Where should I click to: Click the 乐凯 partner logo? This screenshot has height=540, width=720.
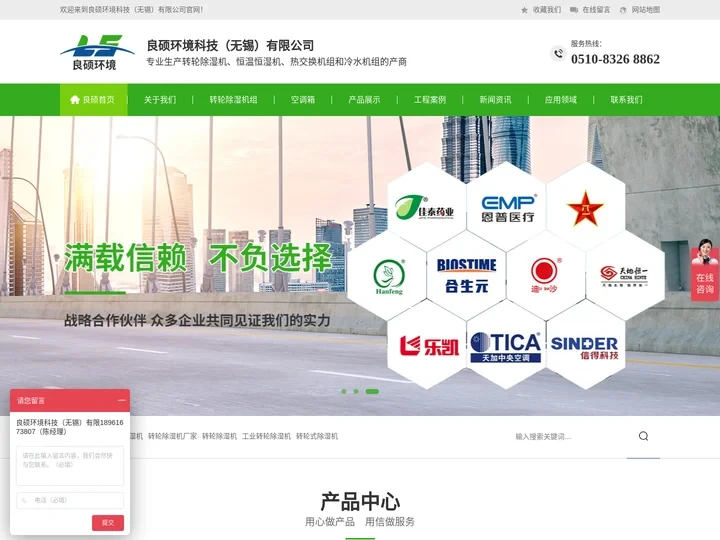(x=429, y=346)
